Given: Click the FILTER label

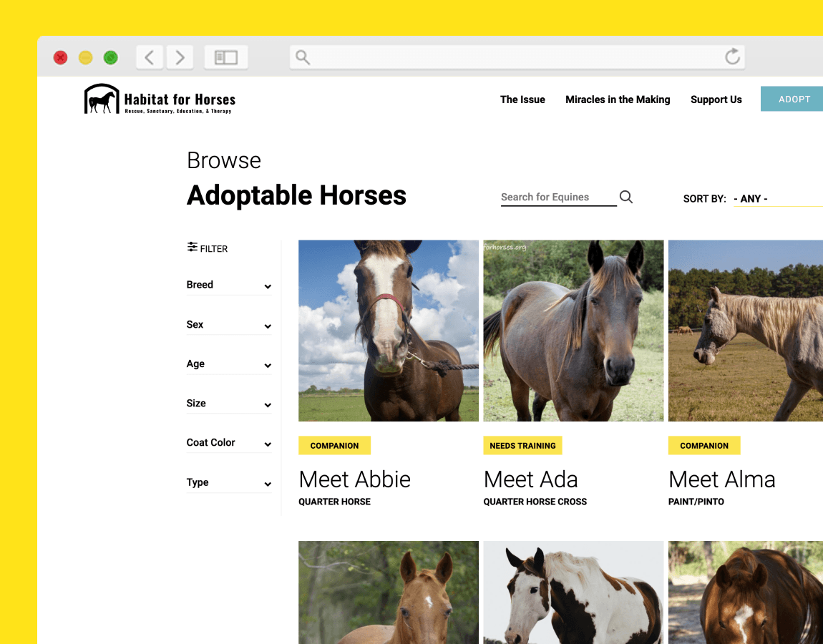Looking at the screenshot, I should click(214, 249).
